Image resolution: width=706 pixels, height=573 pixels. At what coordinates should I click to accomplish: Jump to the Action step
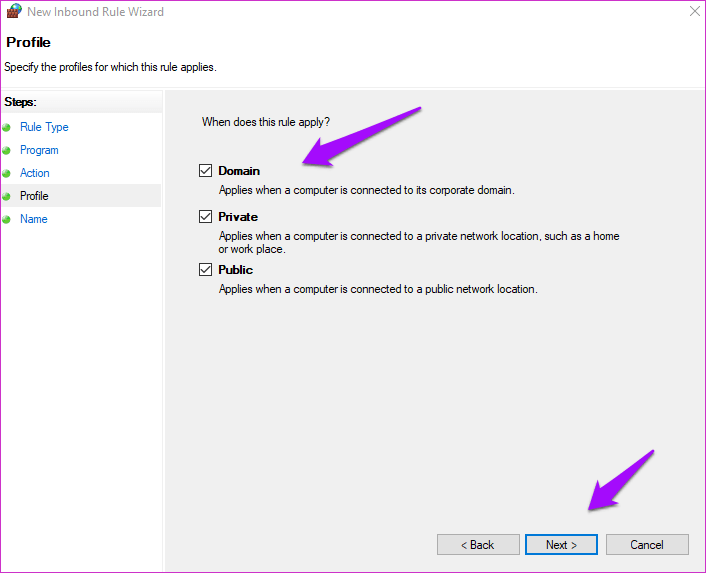click(35, 173)
